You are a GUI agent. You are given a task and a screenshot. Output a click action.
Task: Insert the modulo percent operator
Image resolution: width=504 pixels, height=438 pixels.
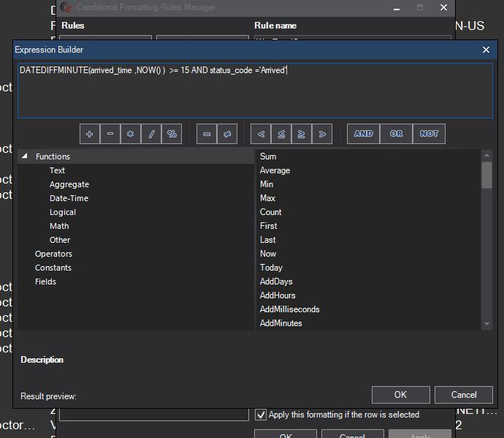pyautogui.click(x=172, y=134)
